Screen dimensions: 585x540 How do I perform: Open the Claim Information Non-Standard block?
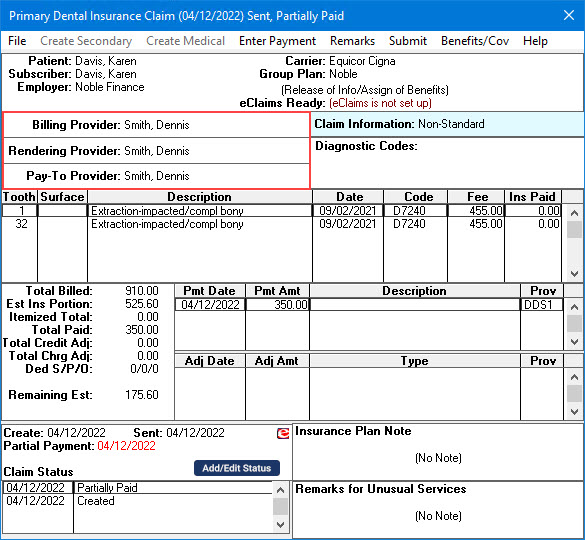[447, 124]
